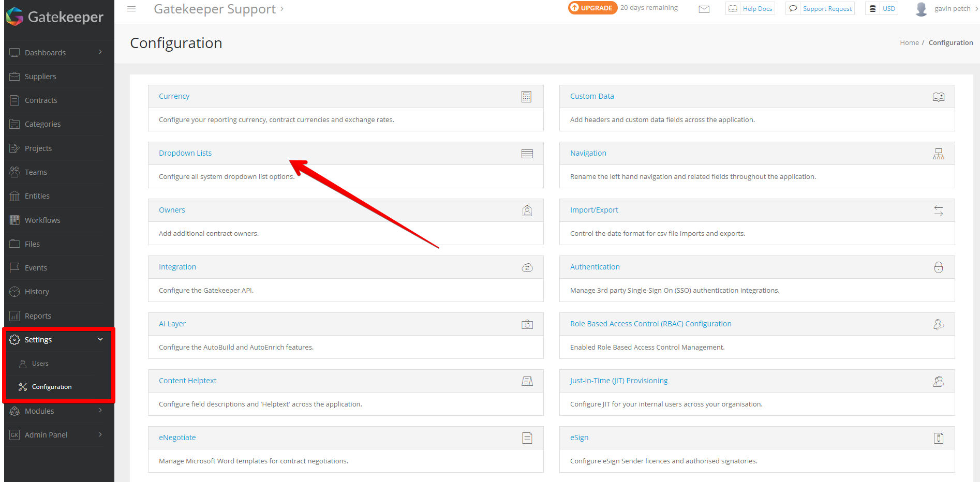Select Users under Settings
Viewport: 980px width, 482px height.
(x=40, y=364)
